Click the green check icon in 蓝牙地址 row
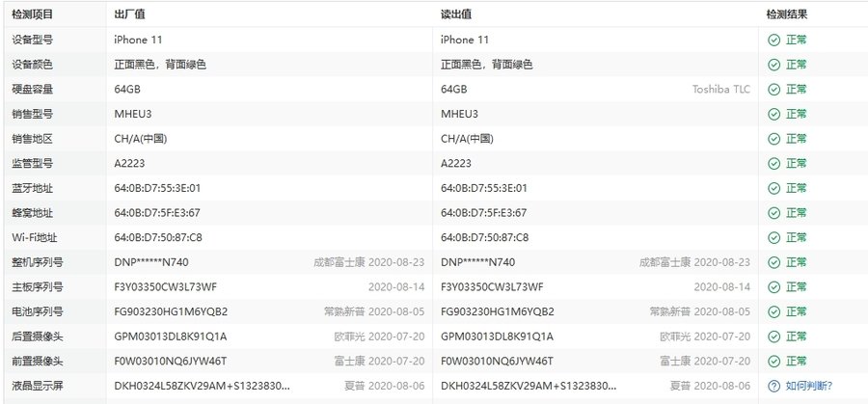868x404 pixels. (x=773, y=188)
